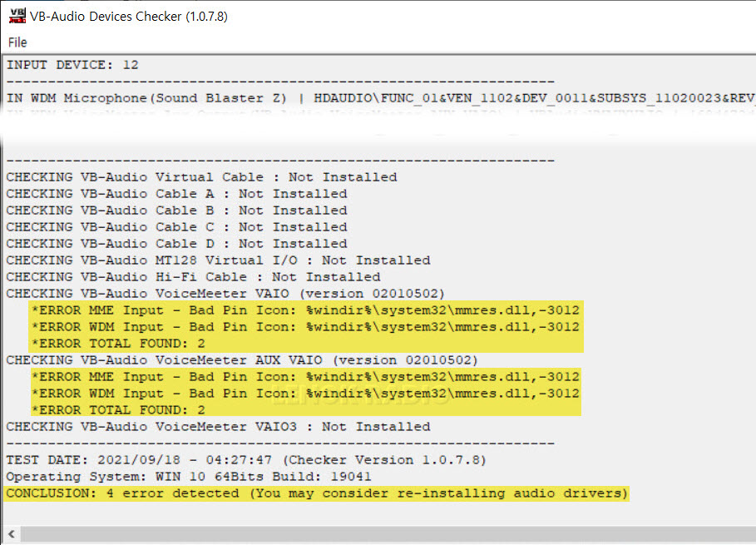Click '*ERROR TOTAL FOUND: 2' under AUX VAIO

click(118, 410)
